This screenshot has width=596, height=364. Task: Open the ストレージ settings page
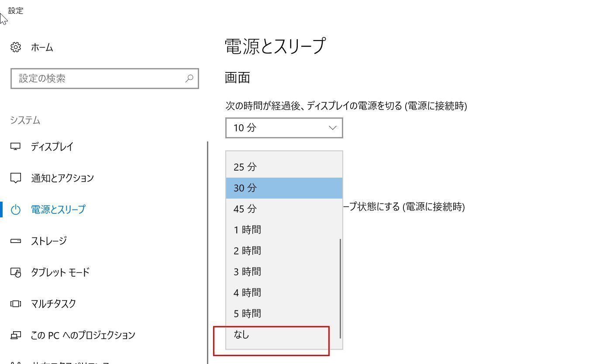pyautogui.click(x=49, y=241)
